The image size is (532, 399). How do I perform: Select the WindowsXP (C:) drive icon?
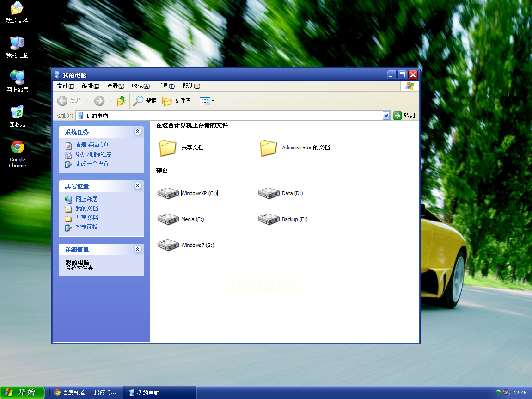click(168, 193)
